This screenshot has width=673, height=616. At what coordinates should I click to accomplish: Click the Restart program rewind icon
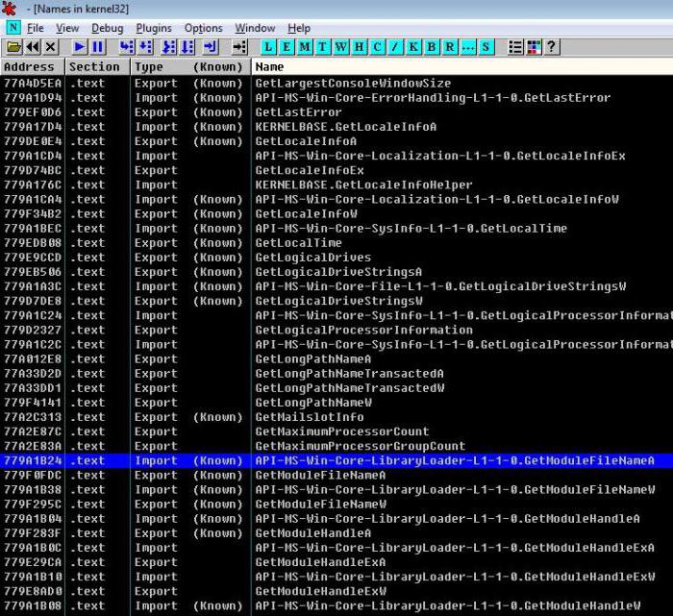point(33,47)
